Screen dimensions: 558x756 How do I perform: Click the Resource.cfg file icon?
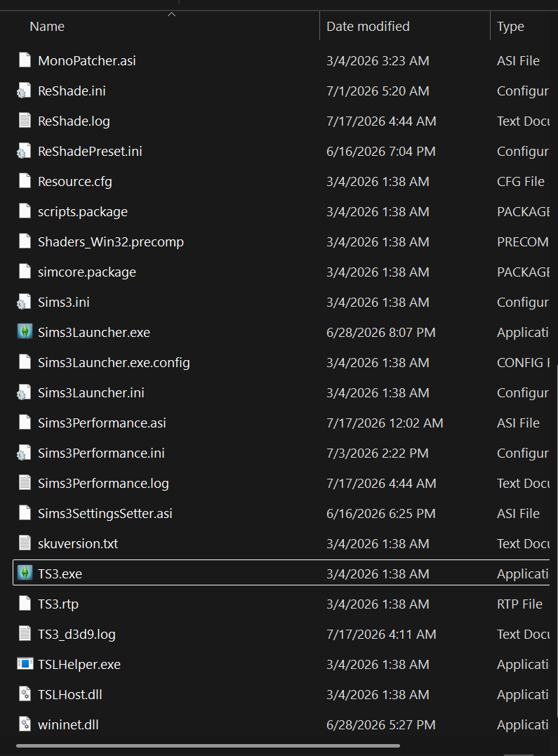point(25,181)
